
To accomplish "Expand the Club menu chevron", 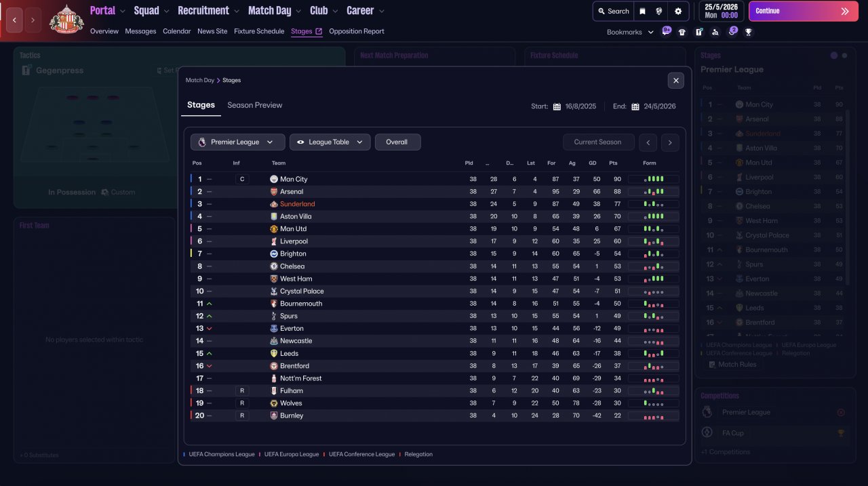I will click(336, 12).
